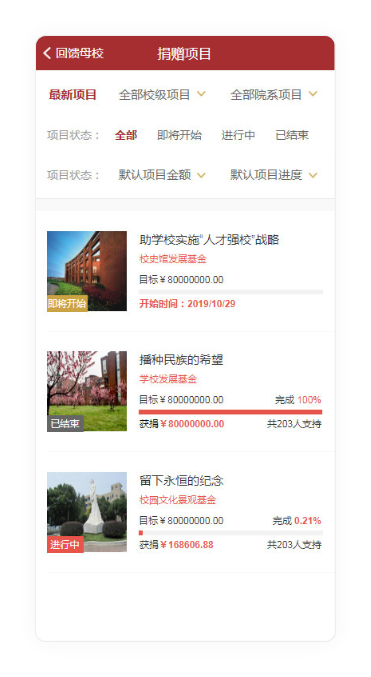Image resolution: width=371 pixels, height=677 pixels.
Task: Click the chevron beside 默认项目进度
Action: (x=313, y=175)
